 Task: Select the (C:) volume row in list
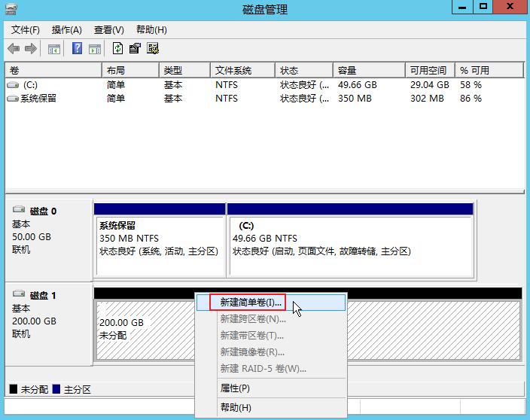(30, 85)
